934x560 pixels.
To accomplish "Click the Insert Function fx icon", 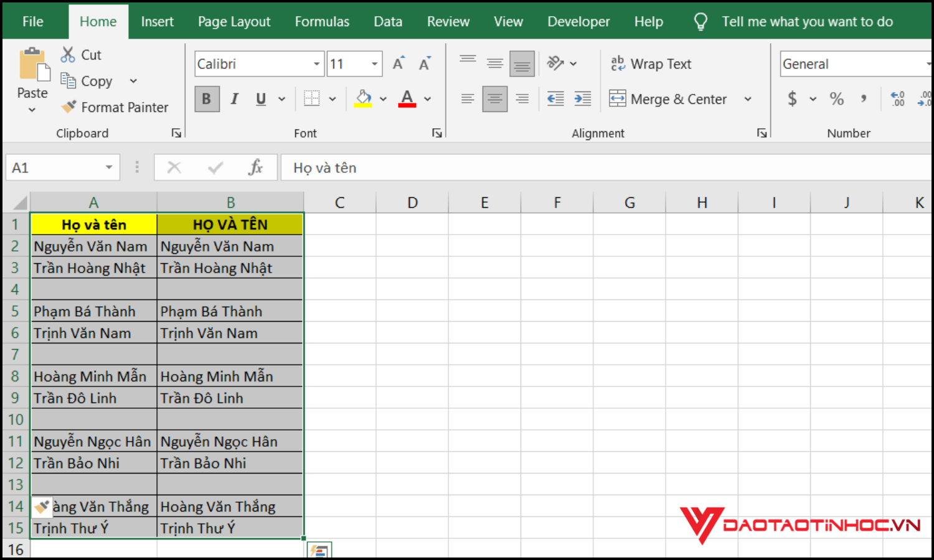I will click(x=255, y=167).
